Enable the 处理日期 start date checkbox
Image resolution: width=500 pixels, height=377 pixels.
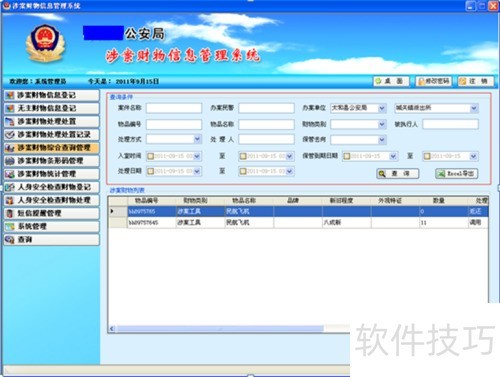pyautogui.click(x=150, y=171)
